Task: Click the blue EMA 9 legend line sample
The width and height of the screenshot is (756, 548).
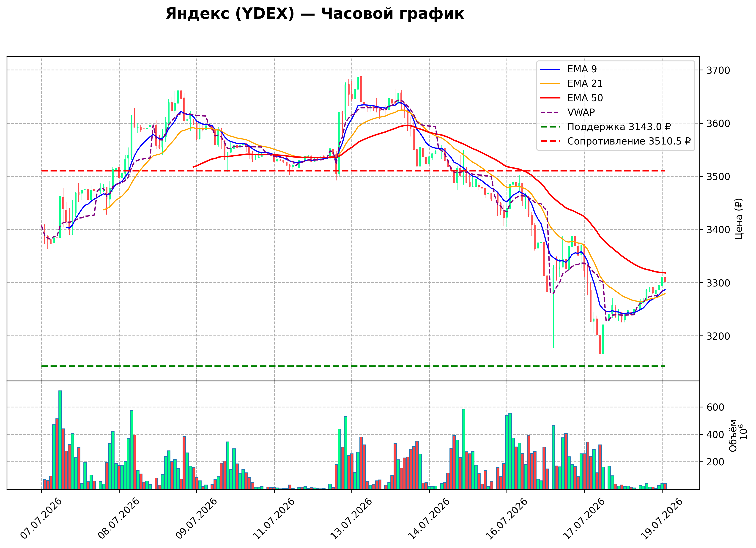Action: pyautogui.click(x=550, y=69)
